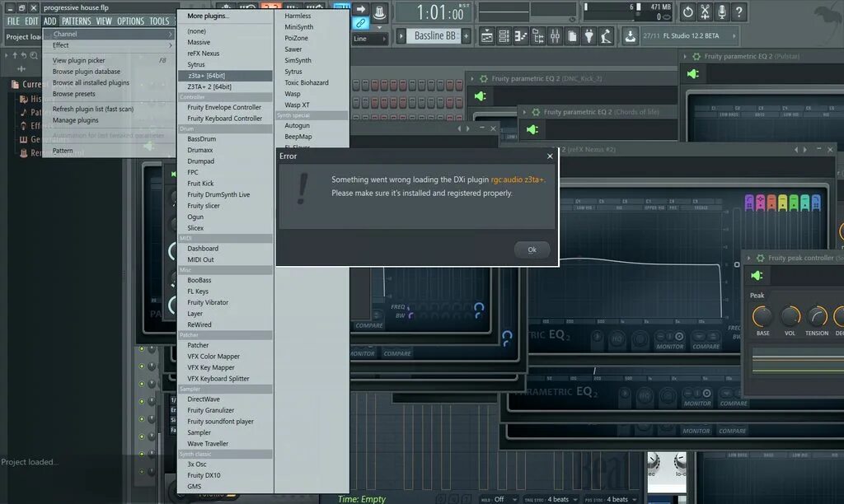The width and height of the screenshot is (844, 504).
Task: Click the plugin picker plug icon
Action: [x=589, y=36]
